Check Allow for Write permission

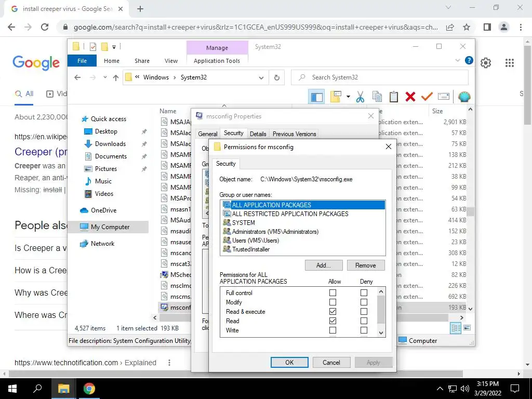[x=333, y=330]
